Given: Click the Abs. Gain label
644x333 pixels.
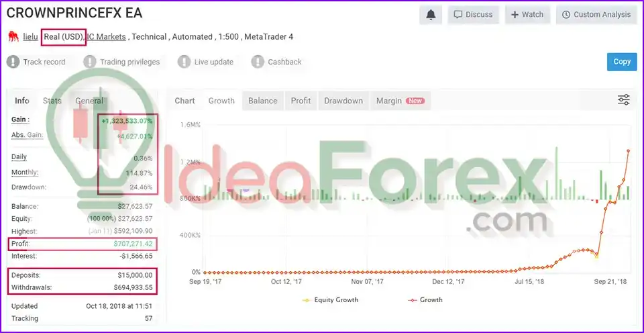Looking at the screenshot, I should pyautogui.click(x=27, y=135).
